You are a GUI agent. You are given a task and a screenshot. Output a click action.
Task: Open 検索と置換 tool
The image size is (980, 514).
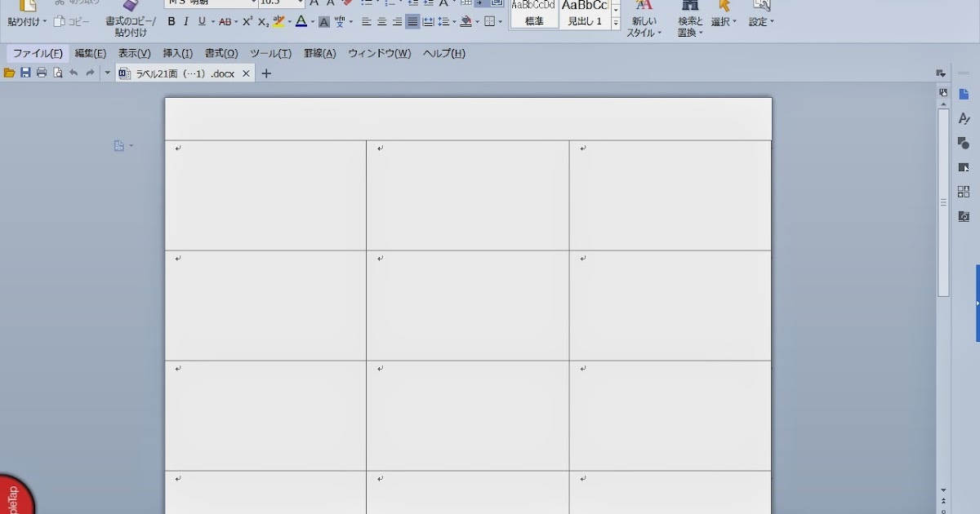click(x=690, y=20)
